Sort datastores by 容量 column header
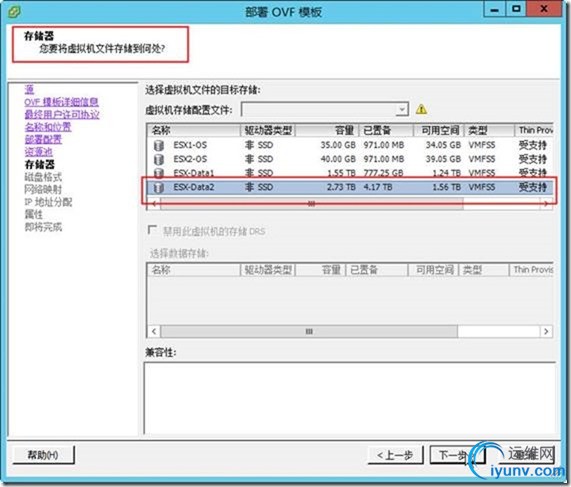Screen dimensions: 571x487 [x=327, y=130]
